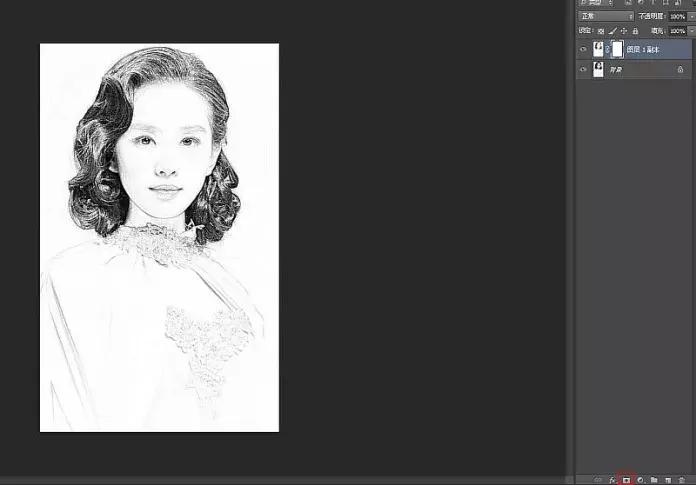Hide the top layer copy
Image resolution: width=696 pixels, height=485 pixels.
pyautogui.click(x=583, y=49)
